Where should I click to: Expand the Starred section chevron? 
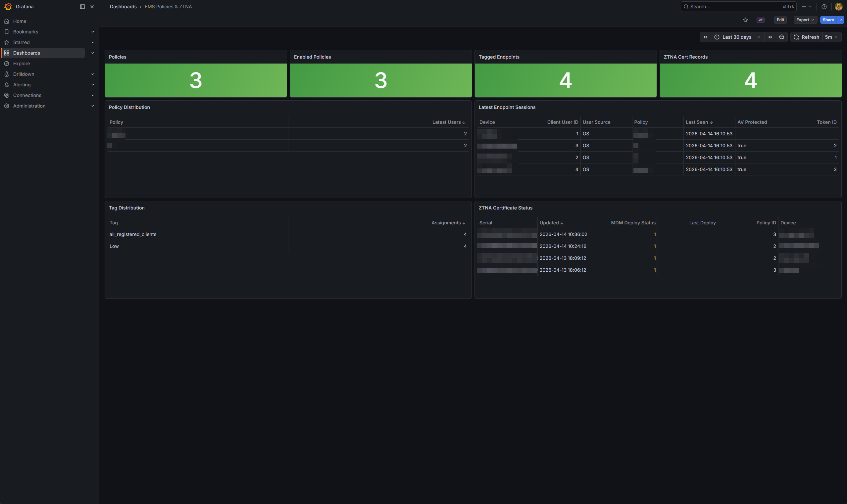click(92, 42)
